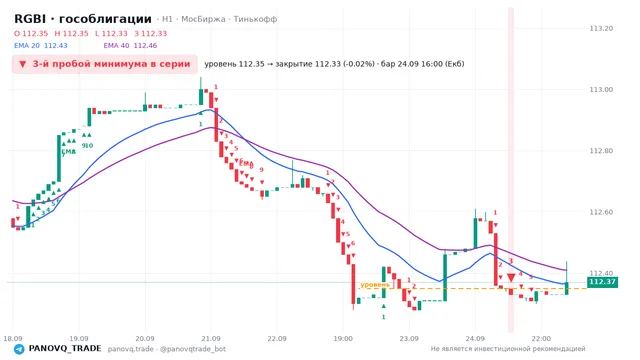
Task: Click the 24.09 date on the time axis
Action: pos(475,339)
